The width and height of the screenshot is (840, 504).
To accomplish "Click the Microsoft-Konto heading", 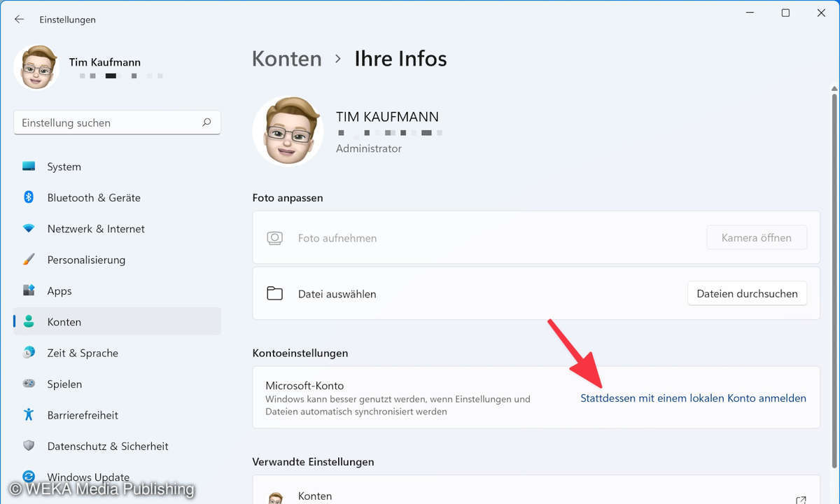I will pyautogui.click(x=304, y=386).
